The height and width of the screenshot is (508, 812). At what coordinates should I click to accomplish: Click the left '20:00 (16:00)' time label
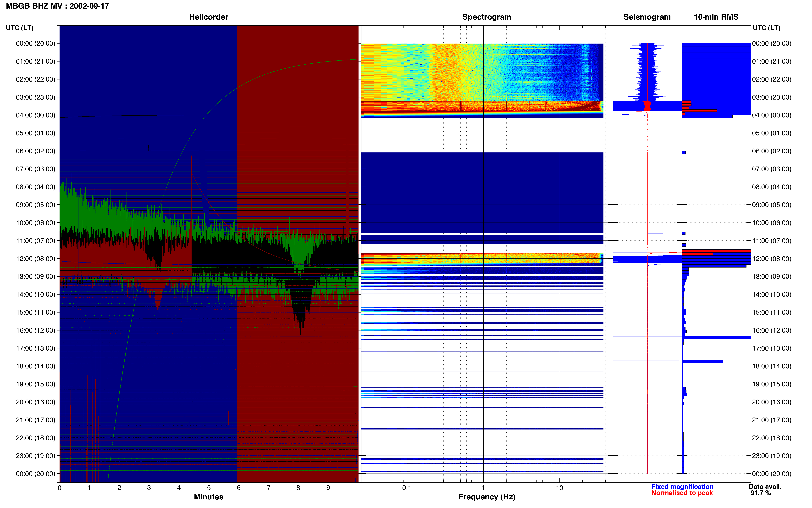pyautogui.click(x=36, y=402)
